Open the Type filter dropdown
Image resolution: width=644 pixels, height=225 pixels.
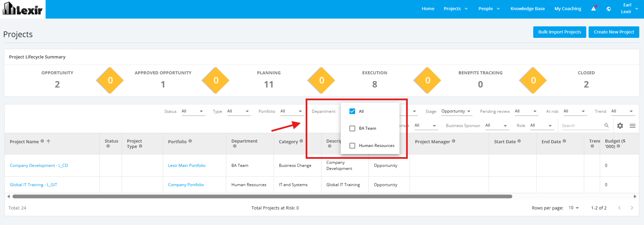239,111
